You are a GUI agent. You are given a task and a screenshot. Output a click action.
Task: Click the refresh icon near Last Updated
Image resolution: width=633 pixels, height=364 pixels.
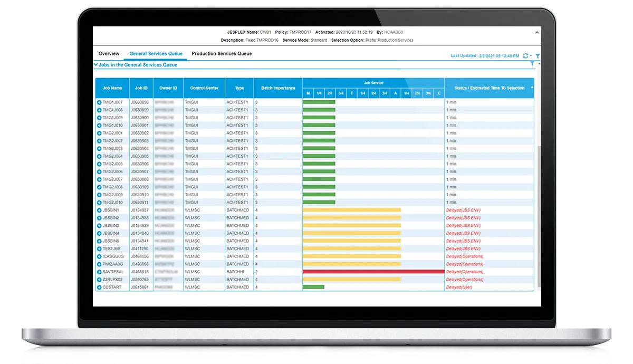[x=525, y=55]
